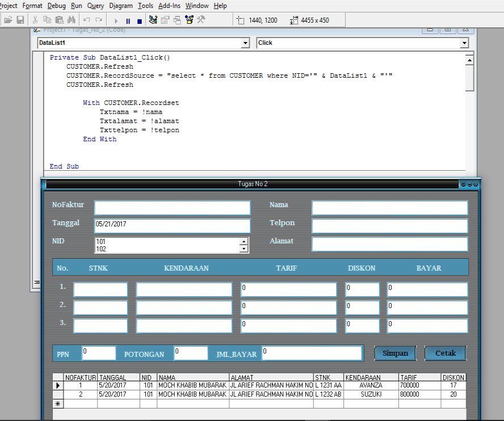Click the Paste clipboard icon
Image resolution: width=504 pixels, height=421 pixels.
tap(60, 20)
